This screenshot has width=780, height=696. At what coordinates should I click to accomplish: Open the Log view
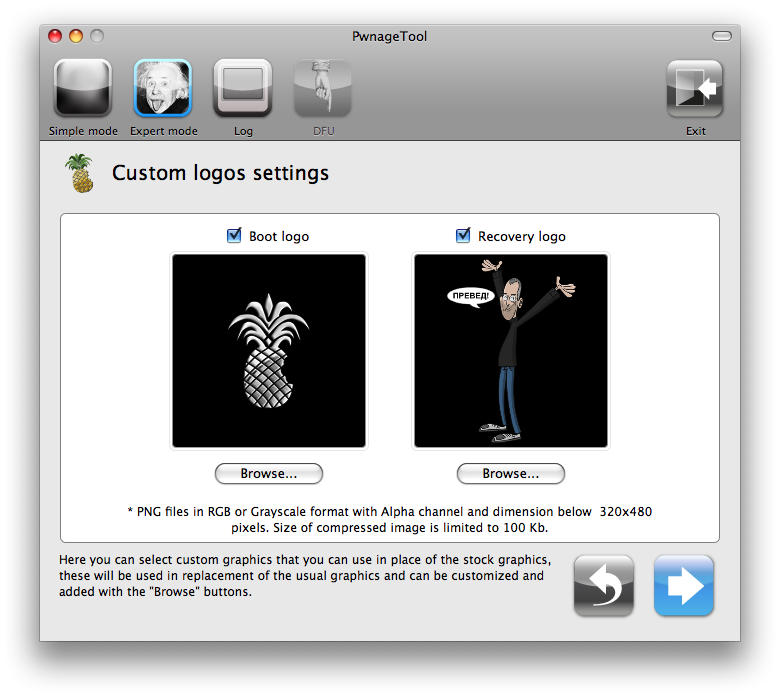pyautogui.click(x=243, y=89)
